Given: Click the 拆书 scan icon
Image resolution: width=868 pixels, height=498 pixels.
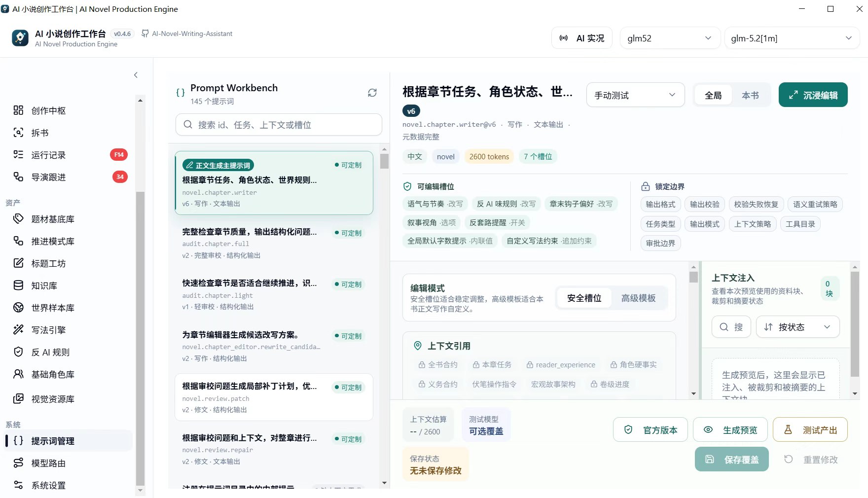Looking at the screenshot, I should coord(18,133).
